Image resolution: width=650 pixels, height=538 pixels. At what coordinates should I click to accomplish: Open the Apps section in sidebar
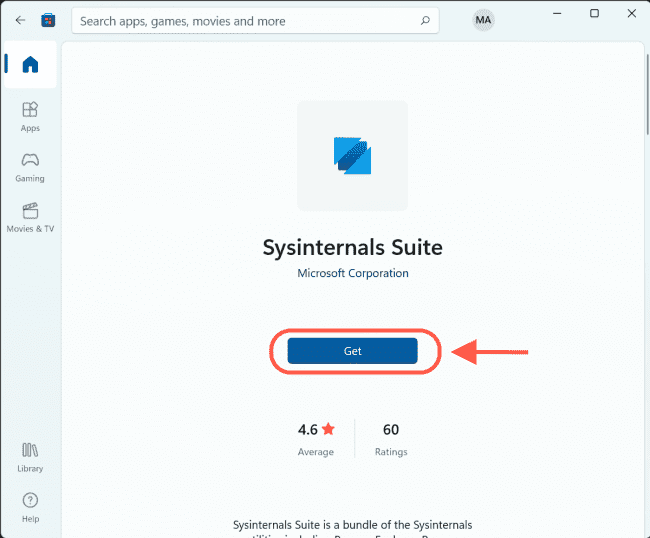(30, 115)
